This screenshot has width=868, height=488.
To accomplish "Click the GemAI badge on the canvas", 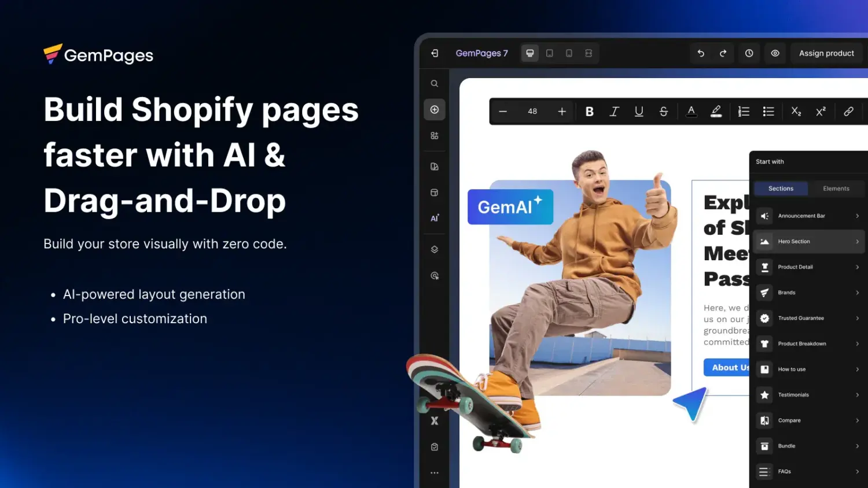I will click(x=510, y=207).
